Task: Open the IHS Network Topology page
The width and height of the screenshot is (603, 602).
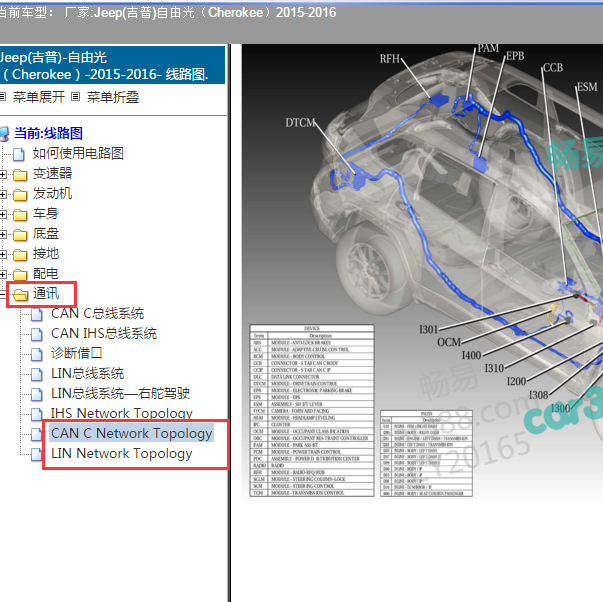Action: (x=122, y=413)
